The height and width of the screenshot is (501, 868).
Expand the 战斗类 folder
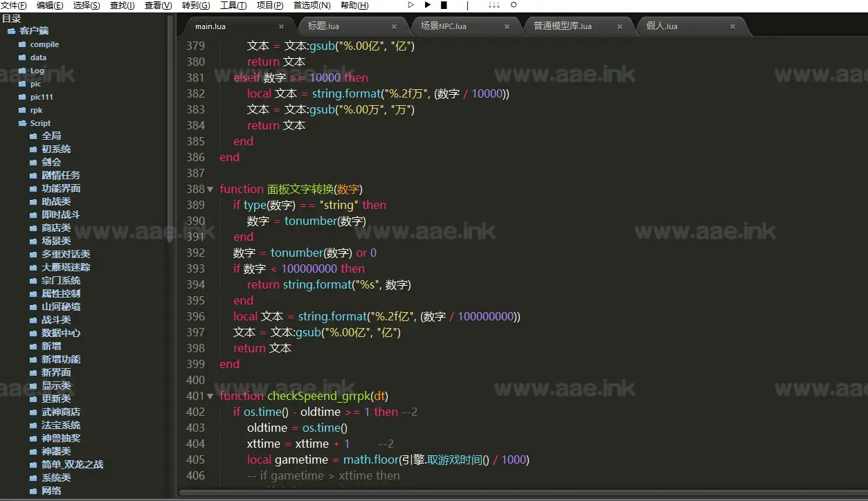(33, 320)
